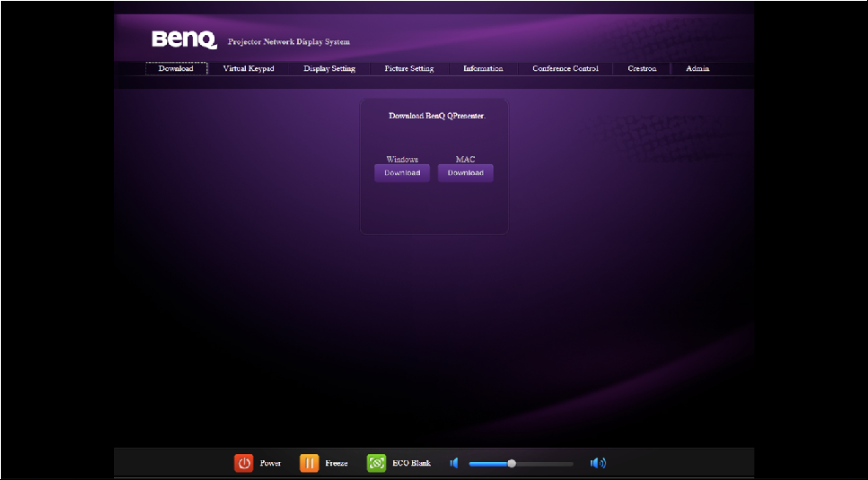Viewport: 868px width, 480px height.
Task: Click the volume up speaker icon
Action: tap(598, 463)
